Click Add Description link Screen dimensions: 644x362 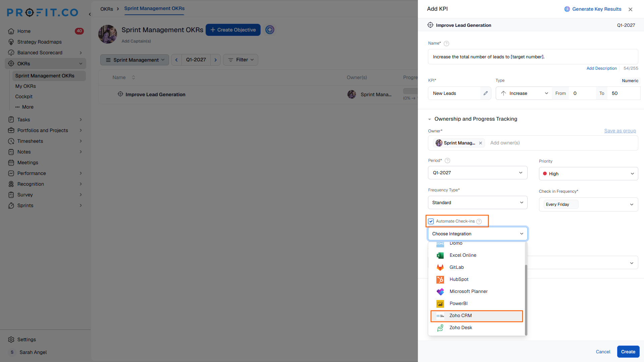[x=601, y=68]
